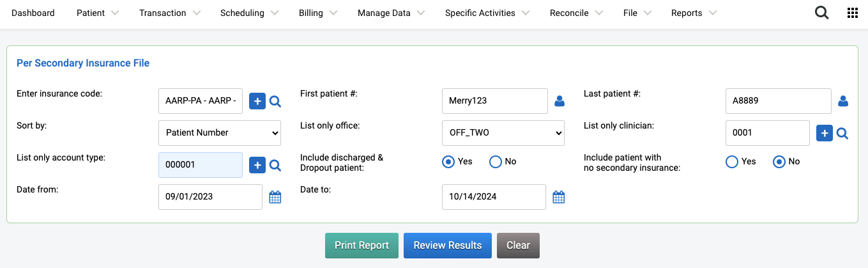This screenshot has width=868, height=268.
Task: Open calendar picker for Date from
Action: 275,197
